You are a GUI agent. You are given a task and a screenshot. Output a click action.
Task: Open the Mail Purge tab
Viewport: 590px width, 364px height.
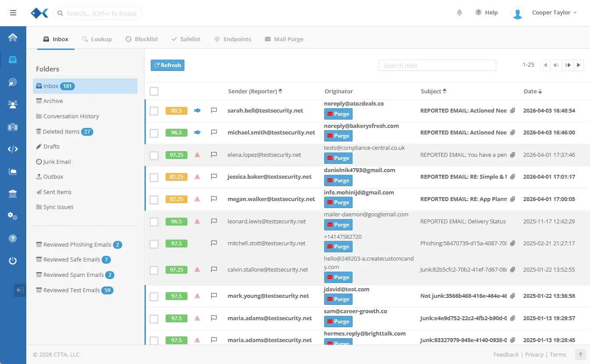pos(284,39)
